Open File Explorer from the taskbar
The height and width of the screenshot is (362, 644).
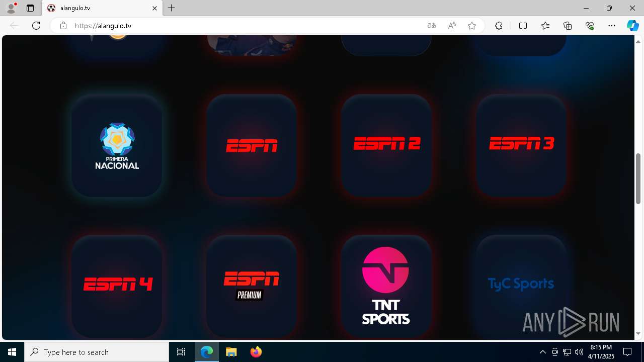coord(231,352)
